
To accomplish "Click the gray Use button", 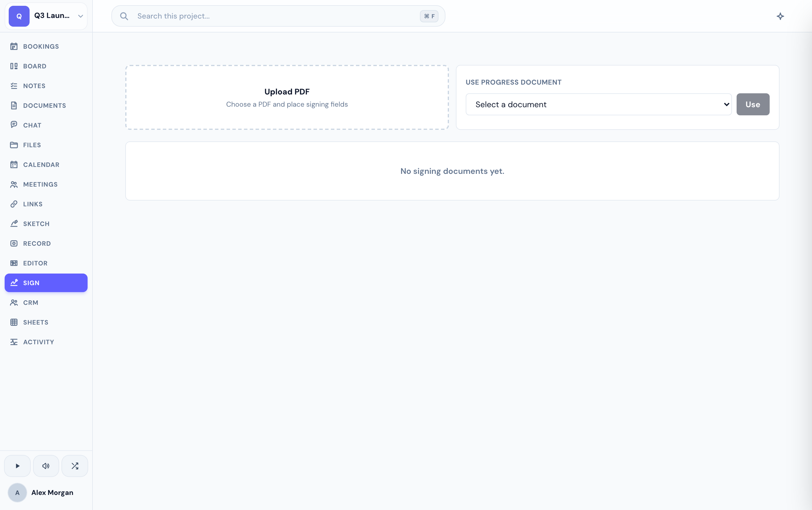I will pyautogui.click(x=753, y=104).
